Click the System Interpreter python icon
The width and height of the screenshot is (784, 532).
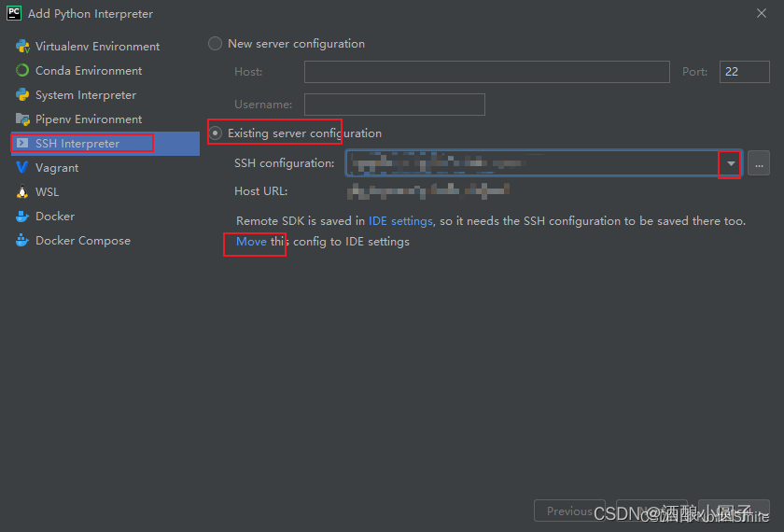pos(22,95)
